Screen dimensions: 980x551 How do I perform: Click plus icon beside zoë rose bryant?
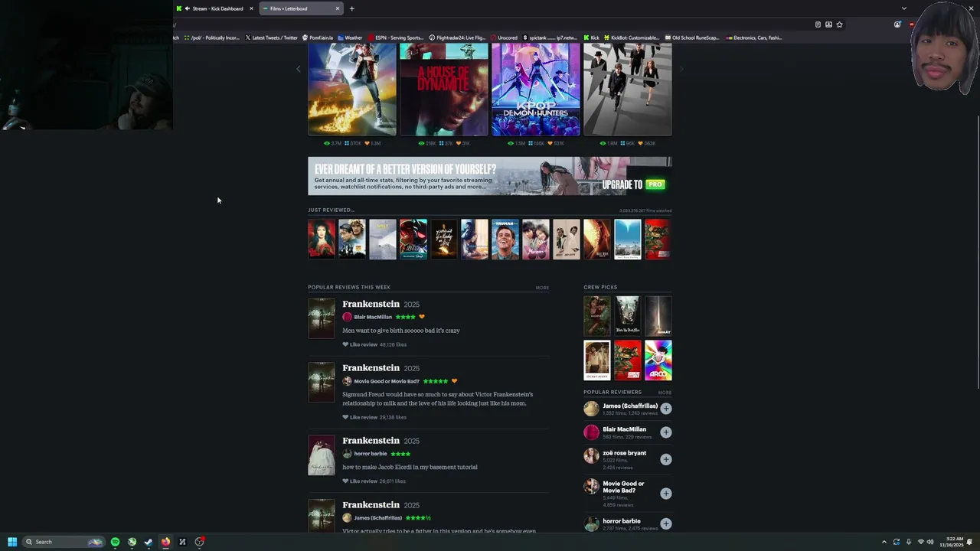[x=666, y=459]
